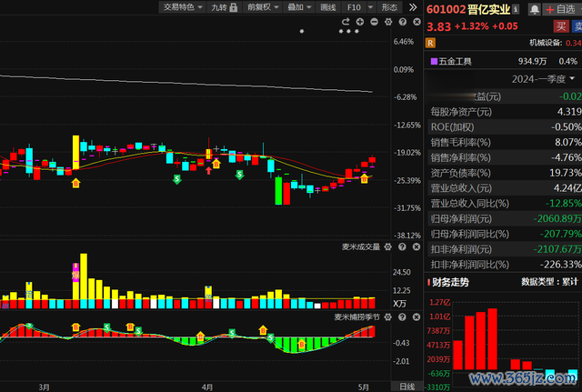Screen dimensions: 582x392
Task: Click the 画线 drawing tool button
Action: click(x=328, y=7)
